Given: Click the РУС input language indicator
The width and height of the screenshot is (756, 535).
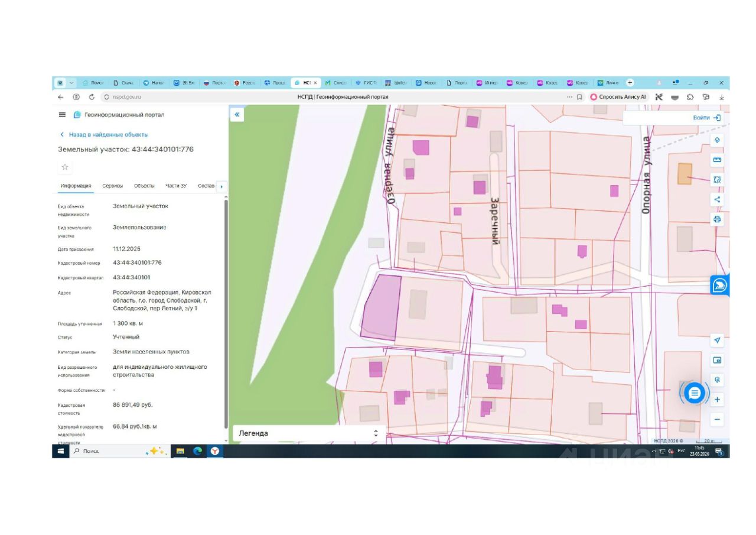Looking at the screenshot, I should (681, 451).
